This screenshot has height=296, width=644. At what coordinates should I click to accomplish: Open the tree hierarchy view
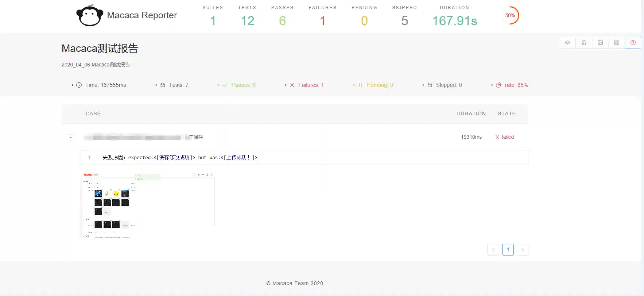(x=584, y=43)
